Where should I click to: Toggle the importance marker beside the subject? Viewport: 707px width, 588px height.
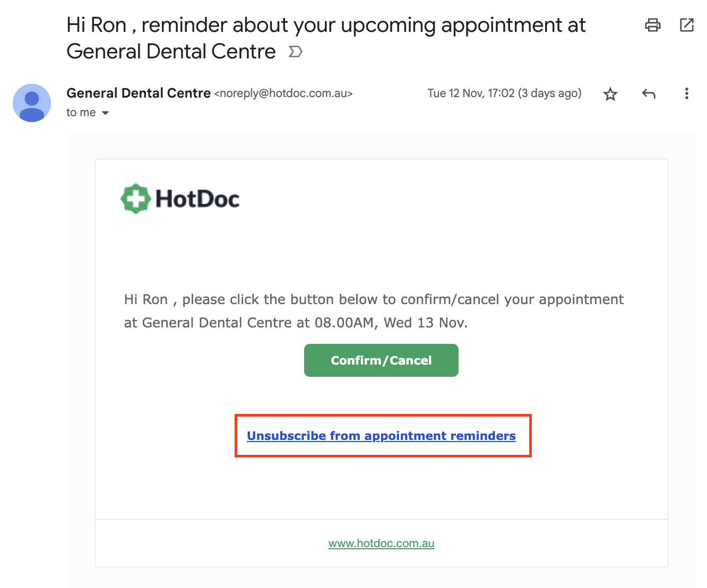[x=296, y=51]
